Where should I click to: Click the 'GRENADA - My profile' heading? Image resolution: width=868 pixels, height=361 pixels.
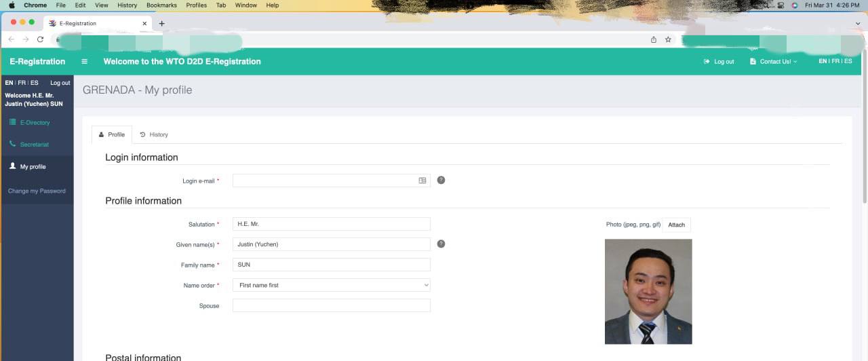137,90
